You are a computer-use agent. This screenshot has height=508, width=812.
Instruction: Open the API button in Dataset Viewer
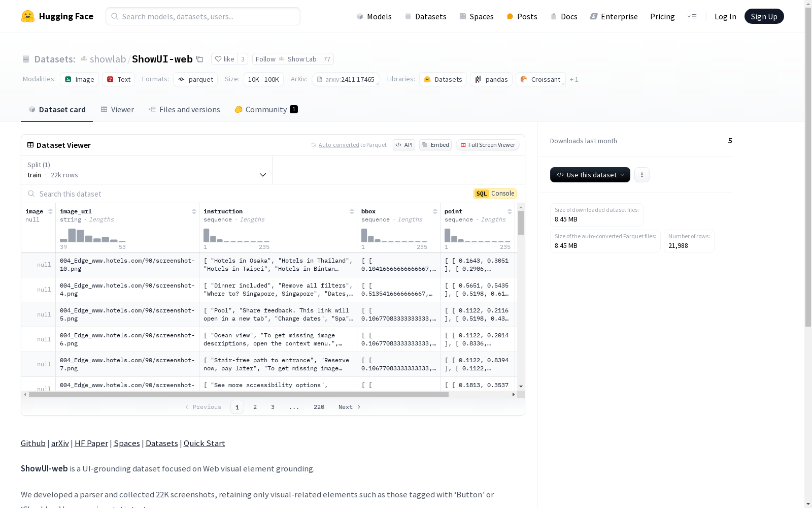pos(404,145)
